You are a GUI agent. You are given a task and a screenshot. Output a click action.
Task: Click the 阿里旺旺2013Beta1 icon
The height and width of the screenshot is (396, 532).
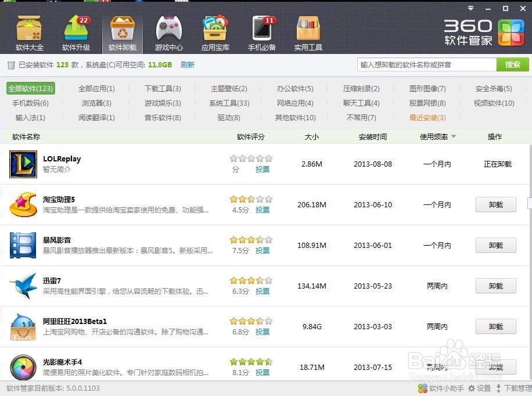(23, 327)
